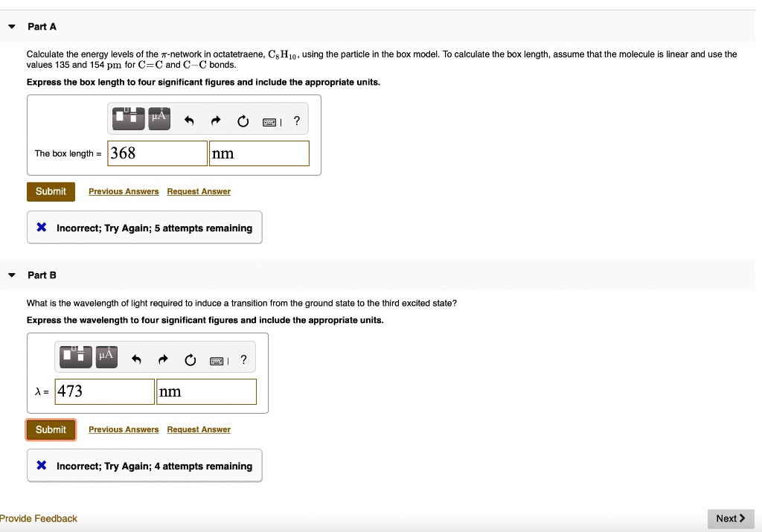Click Request Answer in Part B
Image resolution: width=762 pixels, height=532 pixels.
click(199, 429)
